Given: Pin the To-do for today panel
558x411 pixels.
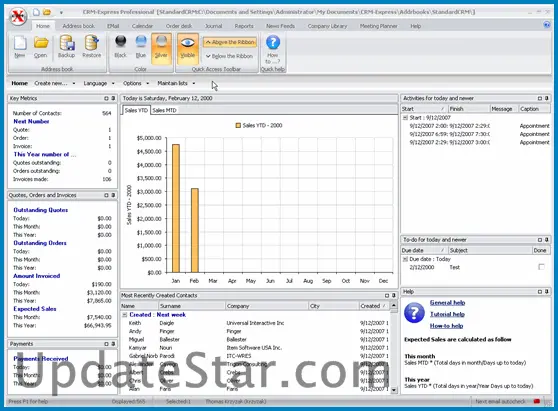Looking at the screenshot, I should [x=547, y=239].
